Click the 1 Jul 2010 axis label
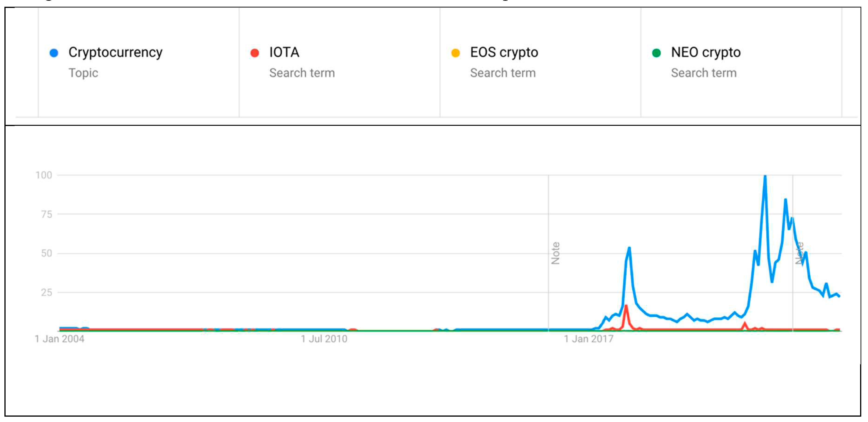This screenshot has height=422, width=868. click(324, 339)
